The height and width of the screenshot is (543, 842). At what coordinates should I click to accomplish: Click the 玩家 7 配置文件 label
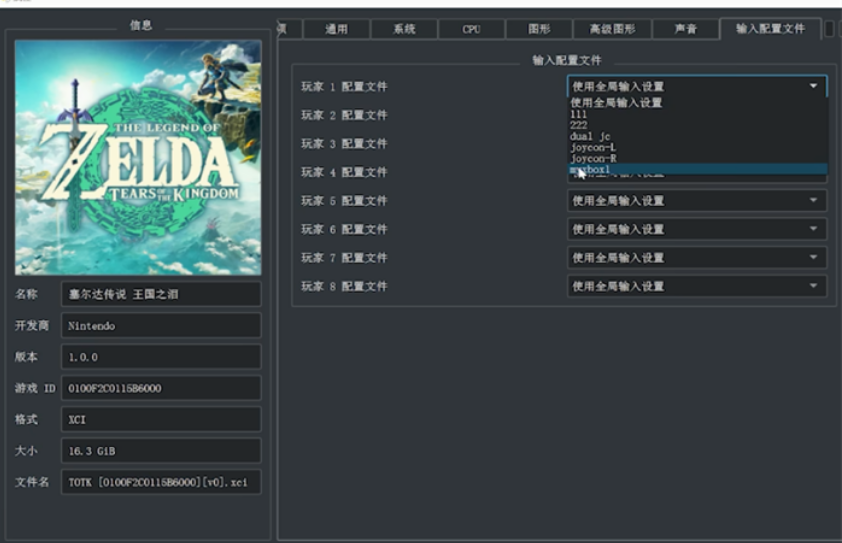pos(344,257)
